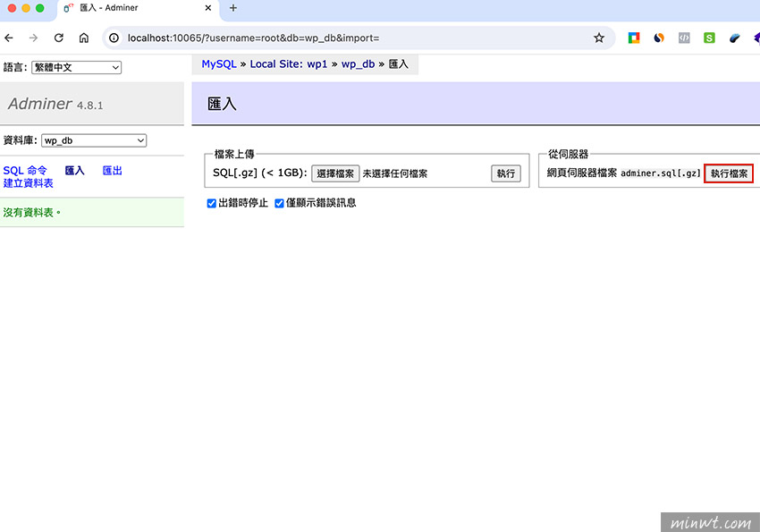Go back with the browser back arrow

9,38
